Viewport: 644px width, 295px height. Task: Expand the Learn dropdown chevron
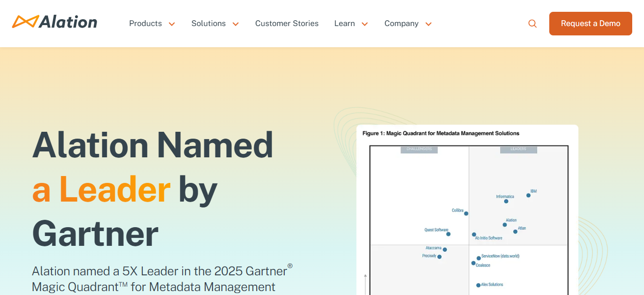pyautogui.click(x=365, y=24)
